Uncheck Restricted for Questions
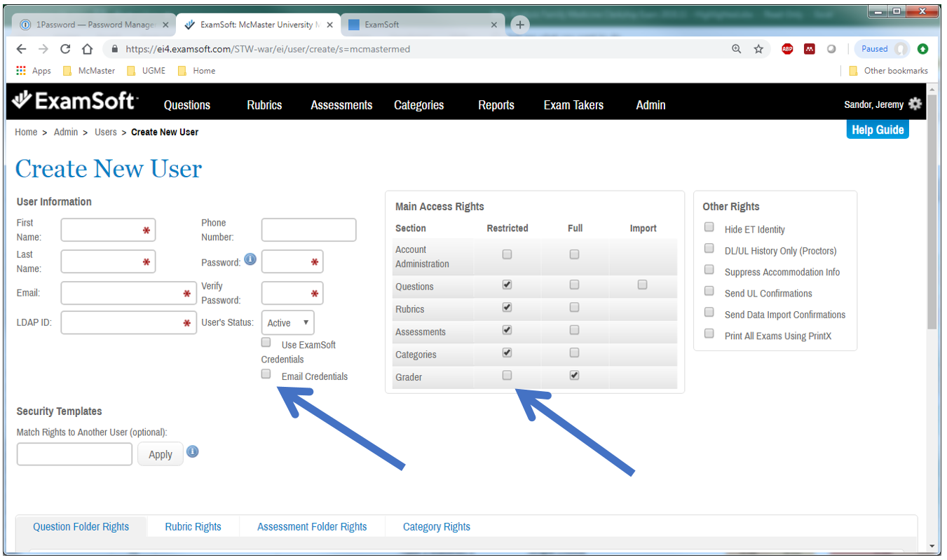This screenshot has width=947, height=560. tap(507, 285)
